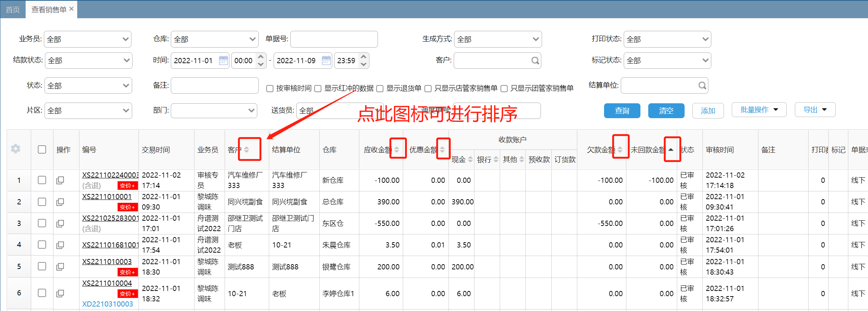Increase the 00:00 start time stepper
The width and height of the screenshot is (868, 311).
click(x=261, y=56)
